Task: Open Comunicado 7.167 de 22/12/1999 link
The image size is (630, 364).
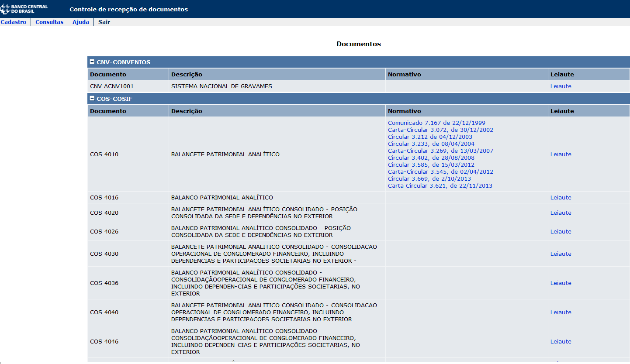Action: [x=436, y=123]
